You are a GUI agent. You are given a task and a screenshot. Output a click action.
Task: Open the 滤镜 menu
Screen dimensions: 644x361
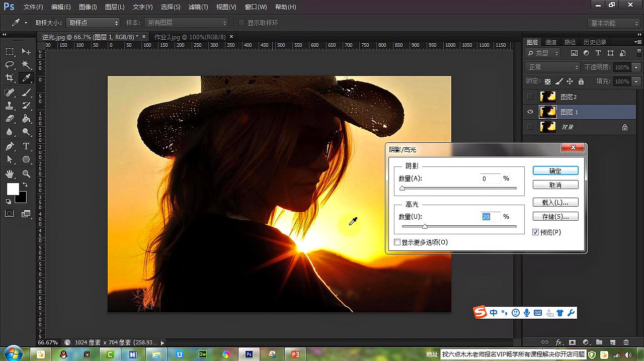coord(198,7)
